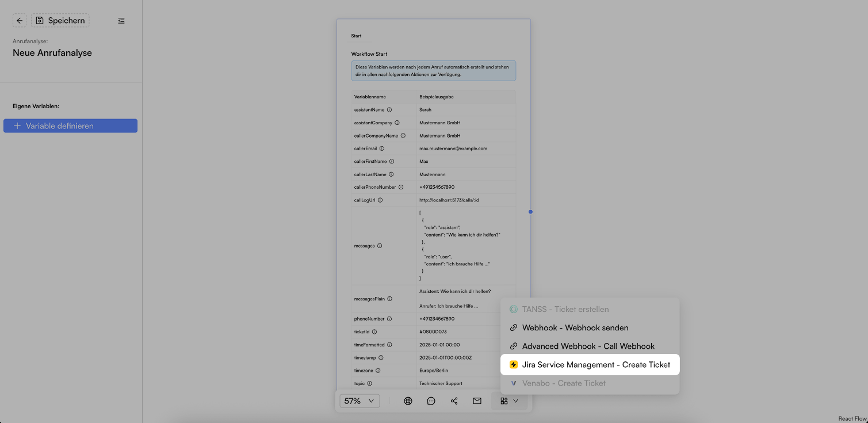Click the chat bubble icon in the toolbar
Screen dimensions: 868x423
point(431,401)
